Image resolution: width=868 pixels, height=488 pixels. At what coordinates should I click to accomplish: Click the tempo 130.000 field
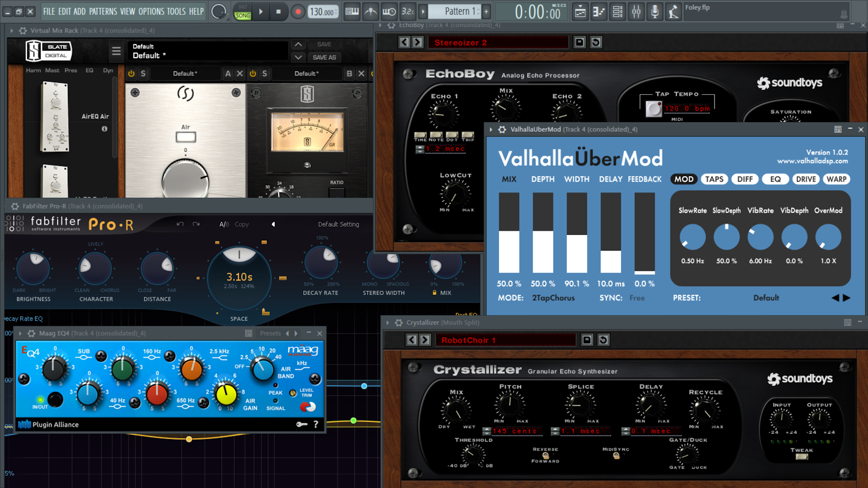(x=323, y=11)
